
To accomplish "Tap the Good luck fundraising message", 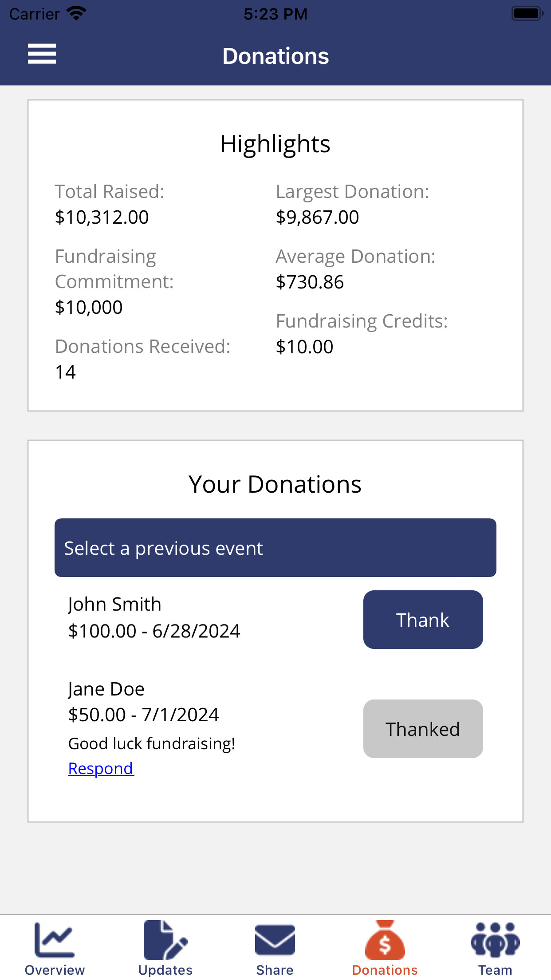I will pyautogui.click(x=152, y=744).
